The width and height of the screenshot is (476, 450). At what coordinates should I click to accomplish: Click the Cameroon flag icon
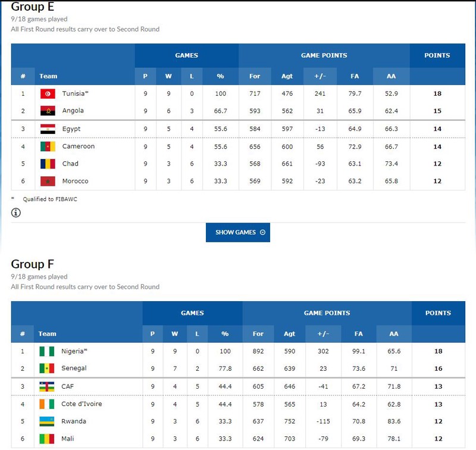[48, 146]
